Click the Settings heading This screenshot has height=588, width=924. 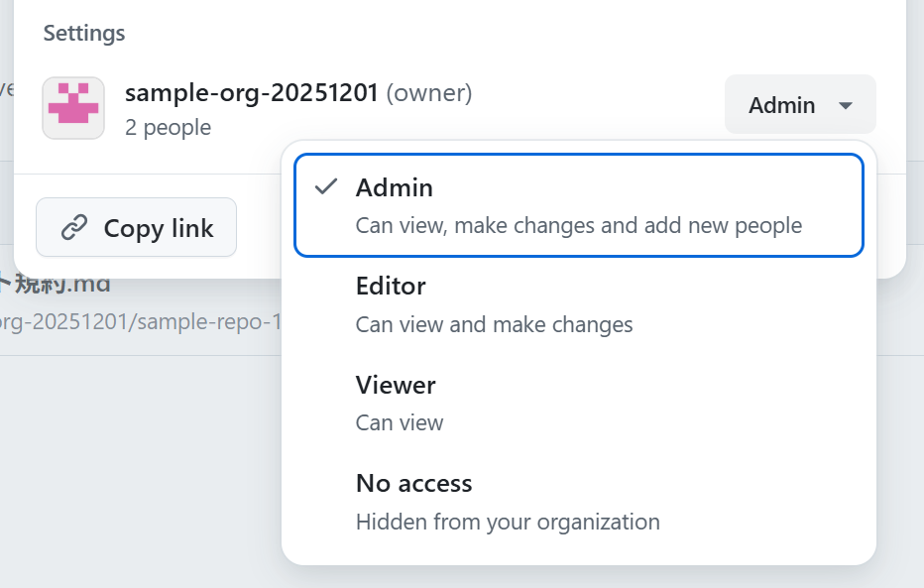tap(83, 33)
